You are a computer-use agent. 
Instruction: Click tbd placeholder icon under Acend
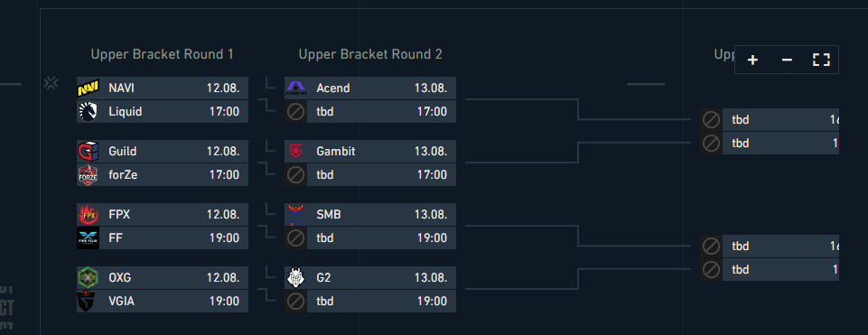click(295, 111)
